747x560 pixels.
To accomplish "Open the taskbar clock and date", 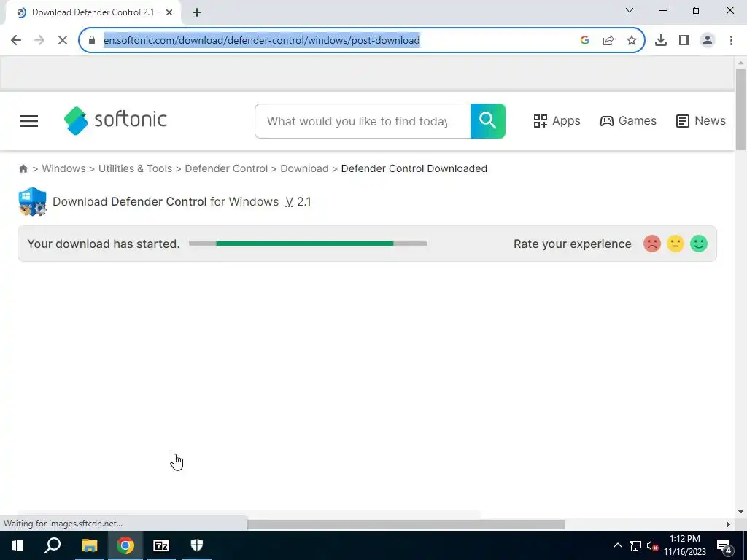I will coord(685,545).
